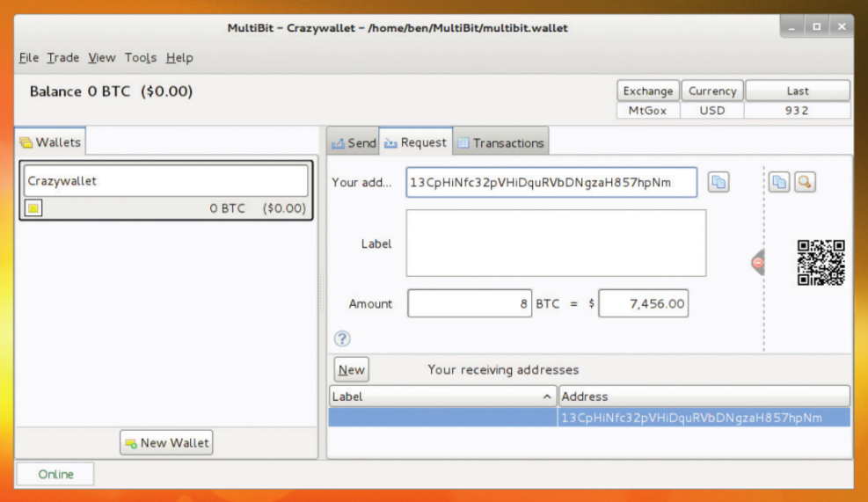Click the dollar amount field showing 7,456.00
This screenshot has height=502, width=868.
pos(643,303)
